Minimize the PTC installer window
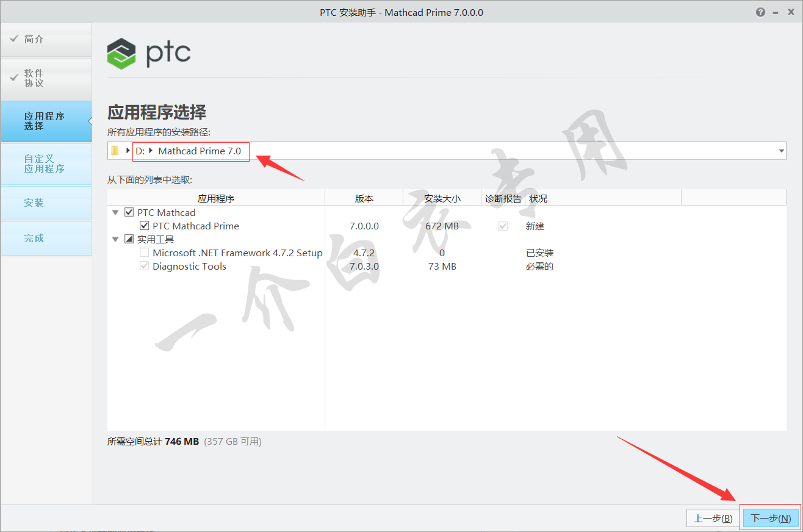This screenshot has width=803, height=532. [776, 12]
